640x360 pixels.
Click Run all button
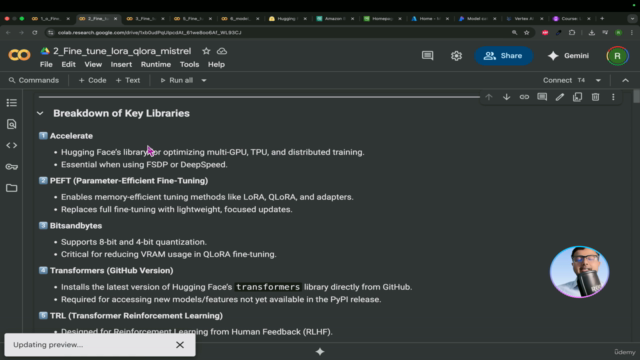pyautogui.click(x=177, y=80)
